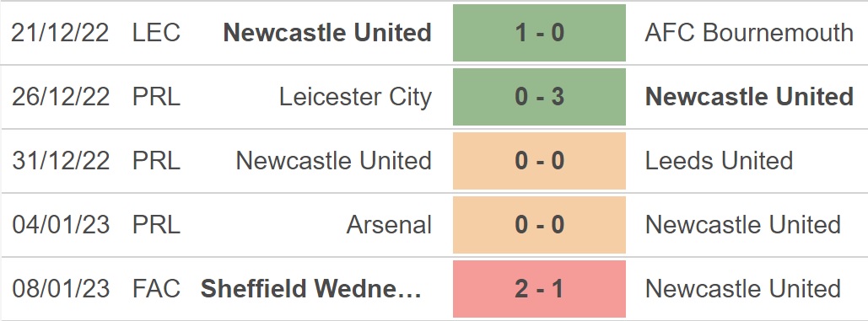Open the 0 - 3 score box
Image resolution: width=868 pixels, height=321 pixels.
[539, 97]
